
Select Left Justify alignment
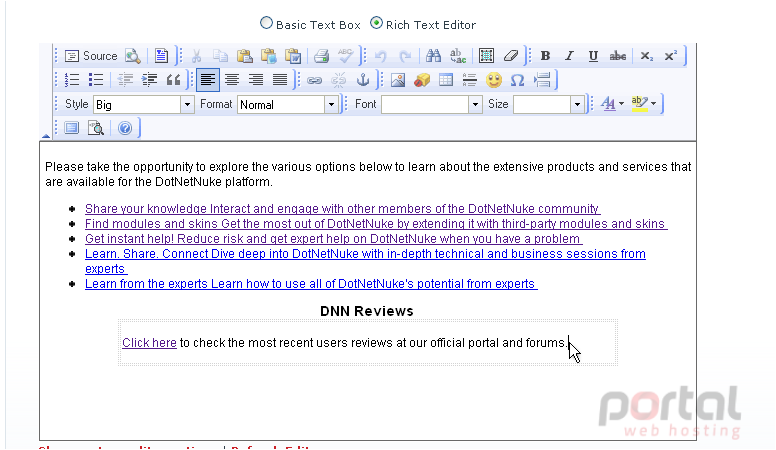(208, 80)
